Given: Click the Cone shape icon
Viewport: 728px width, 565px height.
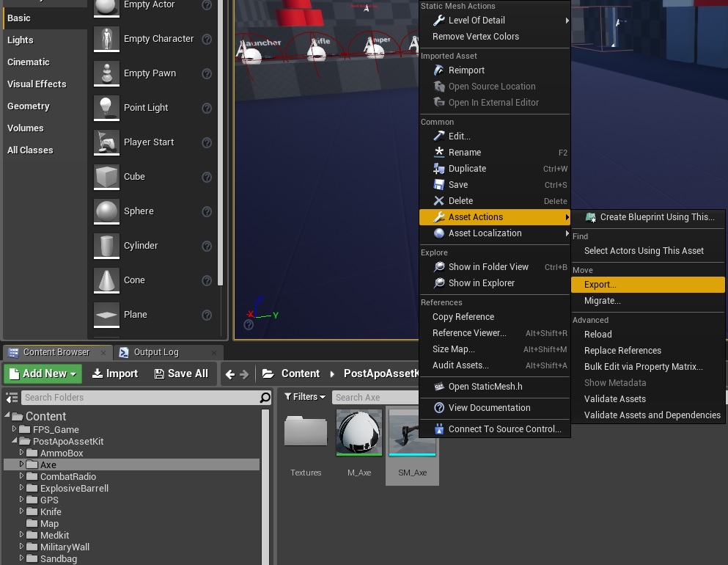Looking at the screenshot, I should (x=107, y=280).
